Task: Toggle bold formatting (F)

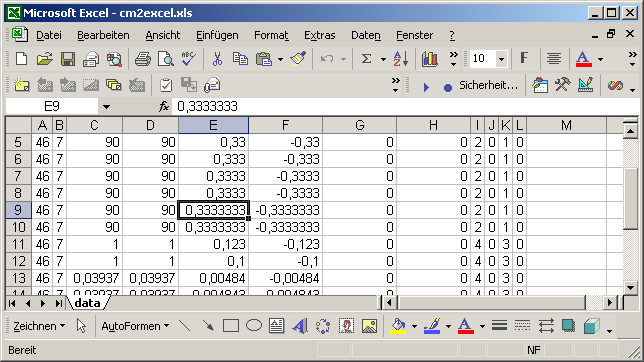Action: [524, 58]
